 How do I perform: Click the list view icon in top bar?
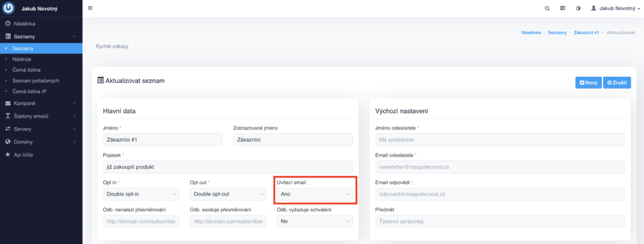pos(563,8)
